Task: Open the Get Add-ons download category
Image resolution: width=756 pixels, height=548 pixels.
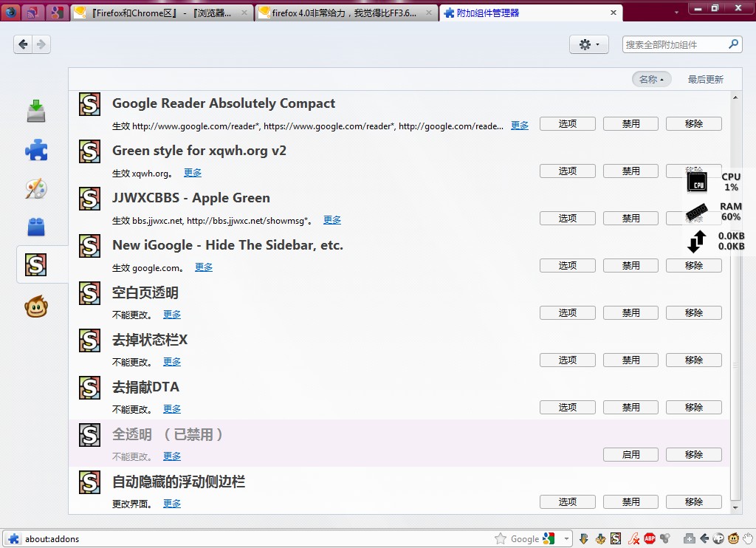Action: pyautogui.click(x=36, y=111)
